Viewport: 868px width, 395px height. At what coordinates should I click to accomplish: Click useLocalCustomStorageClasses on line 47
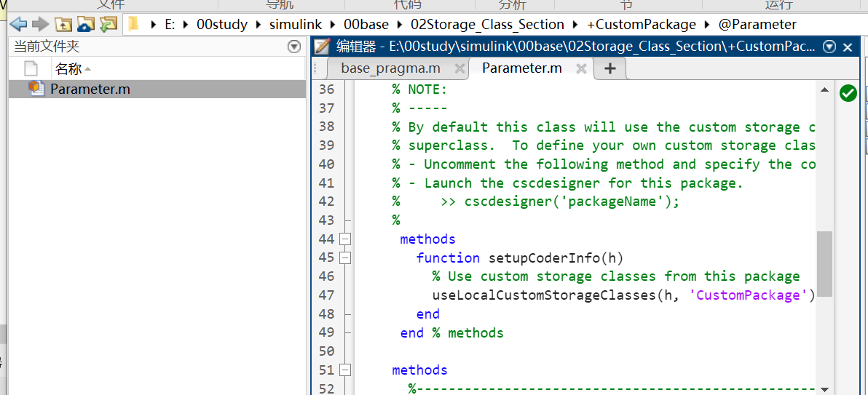(x=544, y=295)
